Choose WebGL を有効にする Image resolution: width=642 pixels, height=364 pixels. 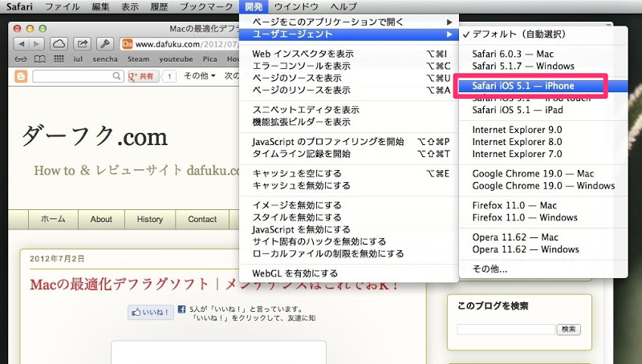pos(349,273)
